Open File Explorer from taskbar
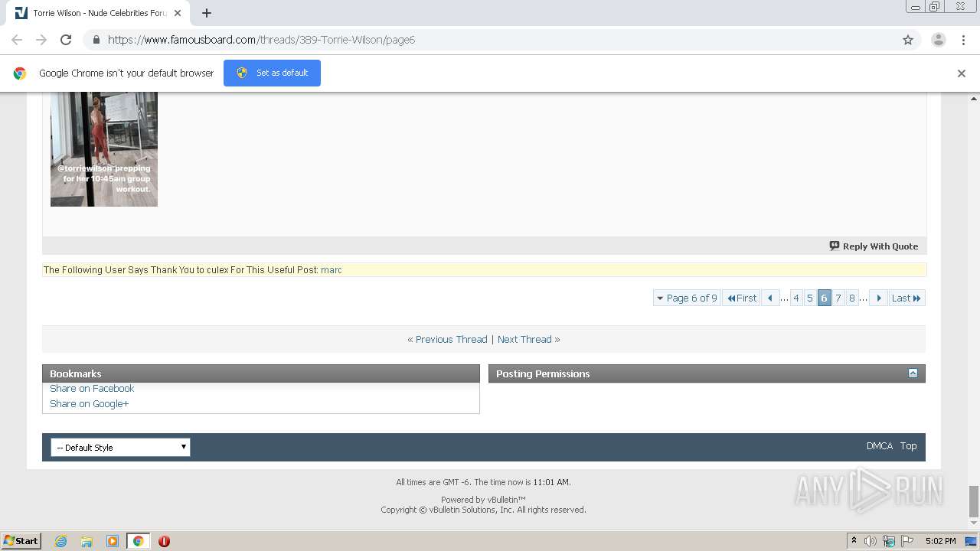980x551 pixels. coord(87,541)
